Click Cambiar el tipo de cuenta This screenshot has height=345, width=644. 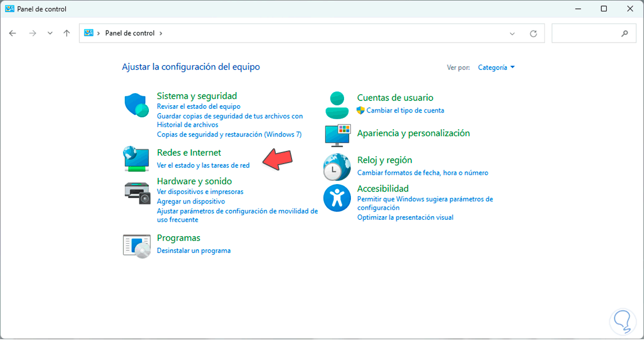click(405, 110)
